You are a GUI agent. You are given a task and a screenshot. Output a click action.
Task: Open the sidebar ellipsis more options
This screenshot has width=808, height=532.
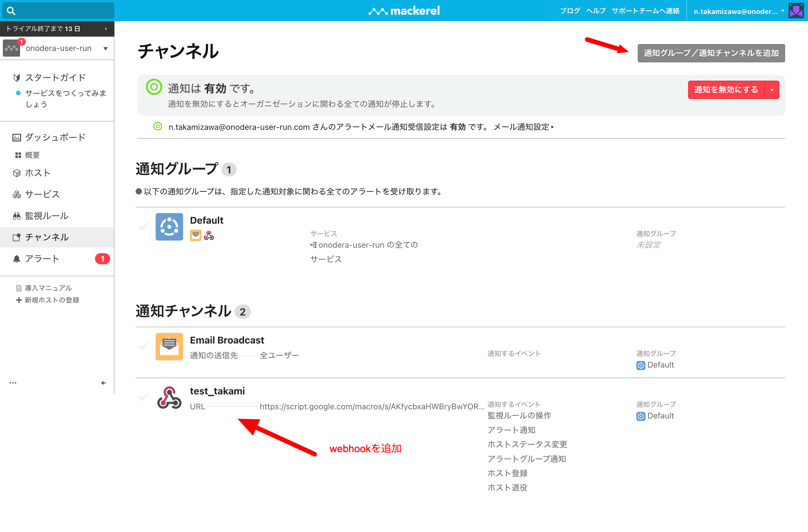pyautogui.click(x=13, y=383)
